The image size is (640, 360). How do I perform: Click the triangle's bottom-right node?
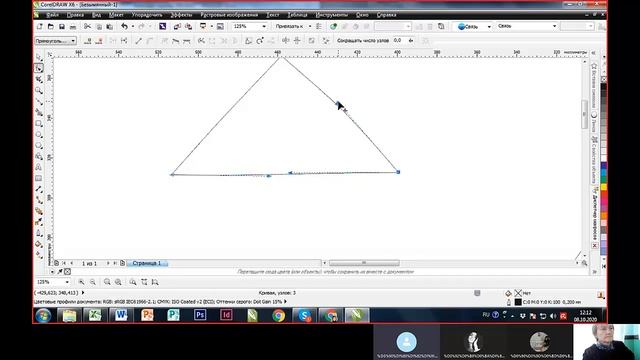(398, 172)
